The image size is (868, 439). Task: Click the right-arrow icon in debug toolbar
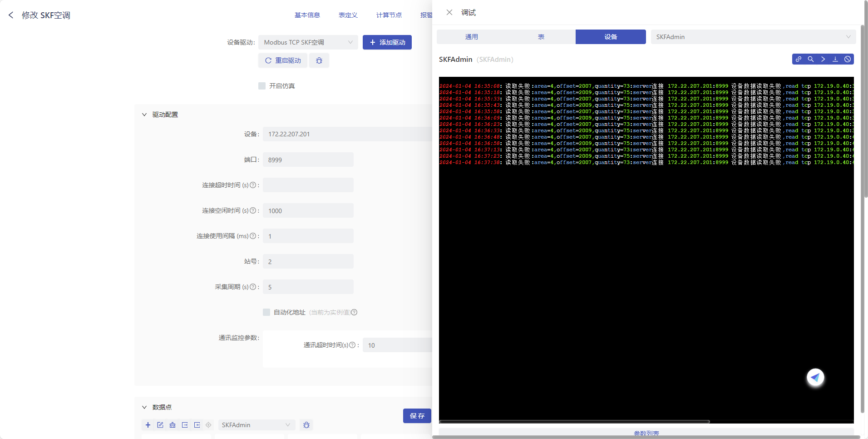(x=823, y=59)
